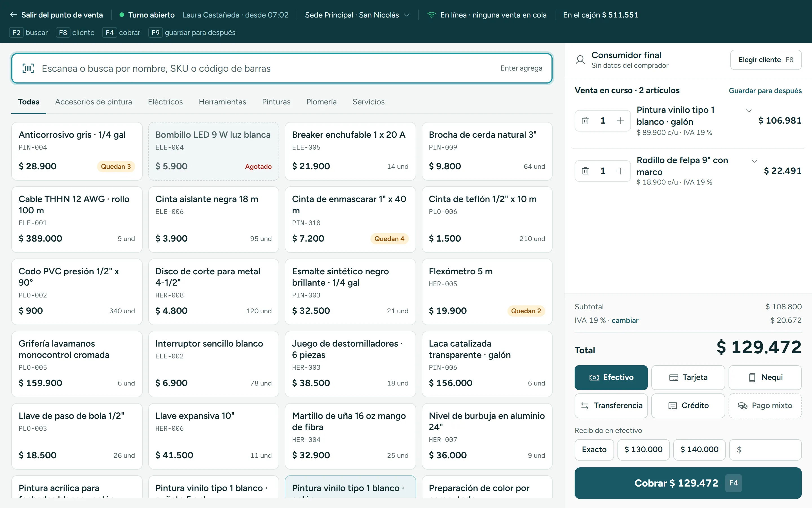The width and height of the screenshot is (812, 508).
Task: Remove Rodillo de felpa from the sale
Action: point(585,171)
